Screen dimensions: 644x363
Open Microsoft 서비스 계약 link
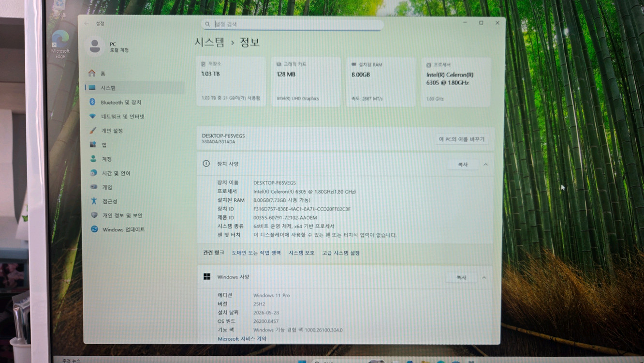click(242, 339)
